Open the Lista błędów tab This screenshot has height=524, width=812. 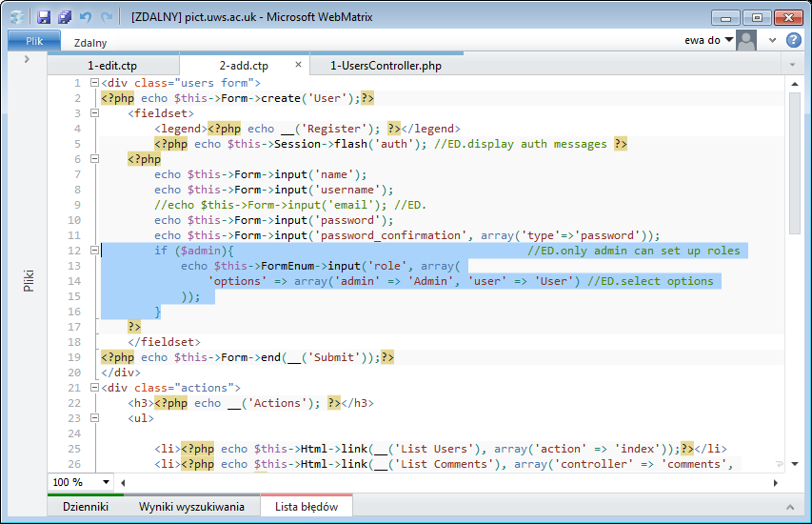307,507
